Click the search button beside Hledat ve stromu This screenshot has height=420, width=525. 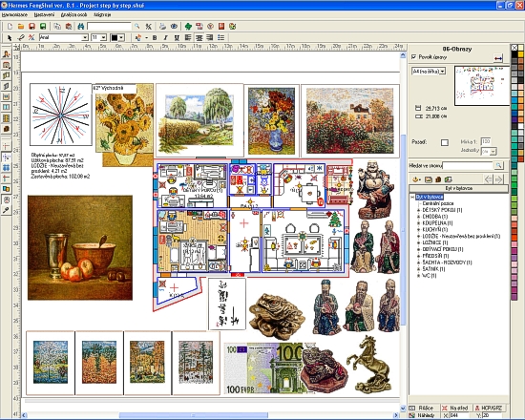tap(498, 165)
